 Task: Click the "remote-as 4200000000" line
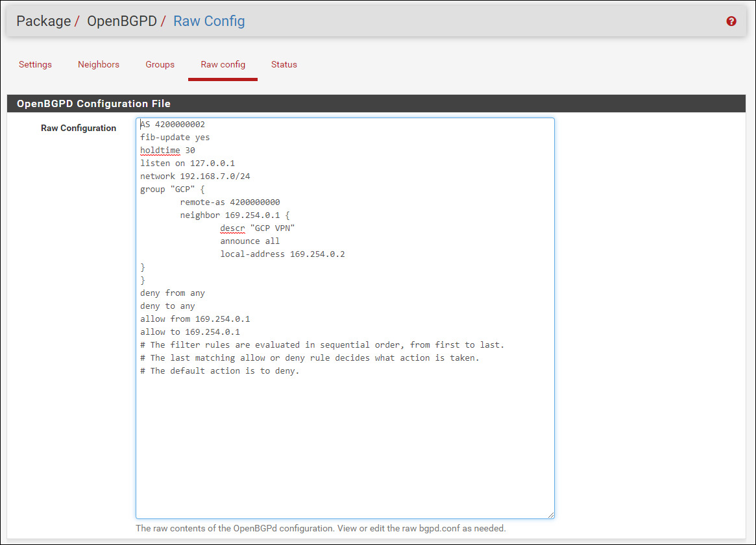(x=230, y=202)
